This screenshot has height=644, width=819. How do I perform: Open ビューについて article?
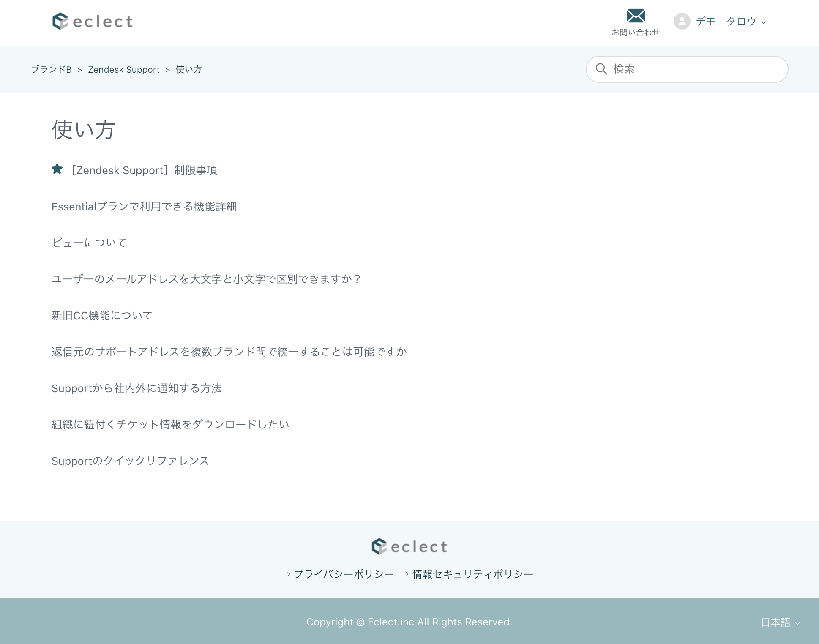[x=89, y=243]
